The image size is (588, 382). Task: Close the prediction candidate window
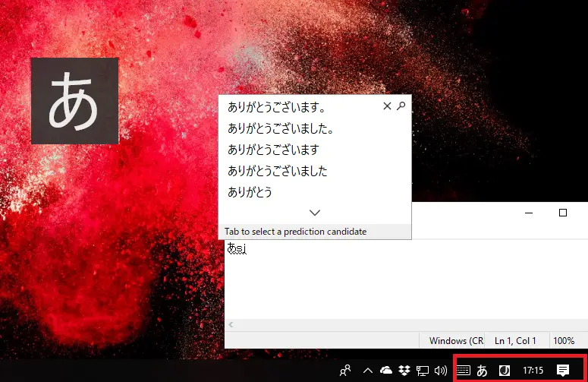(x=387, y=106)
